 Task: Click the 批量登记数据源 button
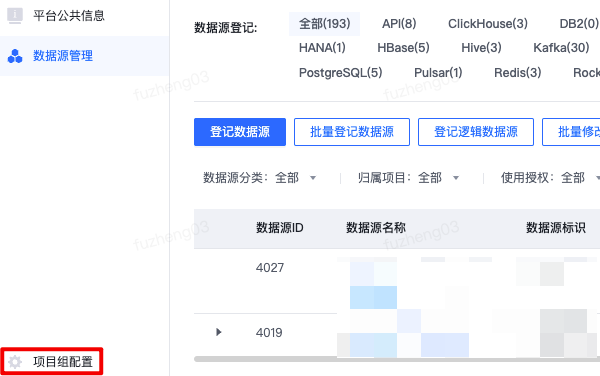(x=352, y=132)
